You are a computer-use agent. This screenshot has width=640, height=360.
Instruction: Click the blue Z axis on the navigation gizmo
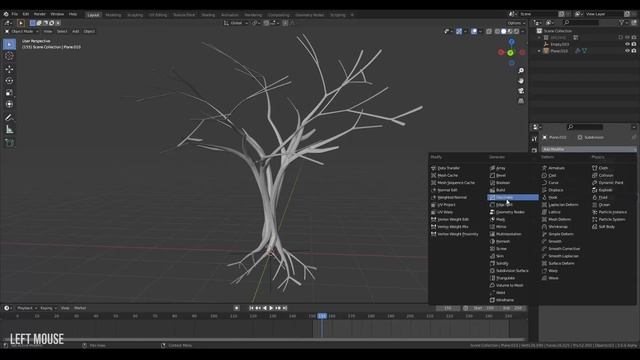click(511, 42)
